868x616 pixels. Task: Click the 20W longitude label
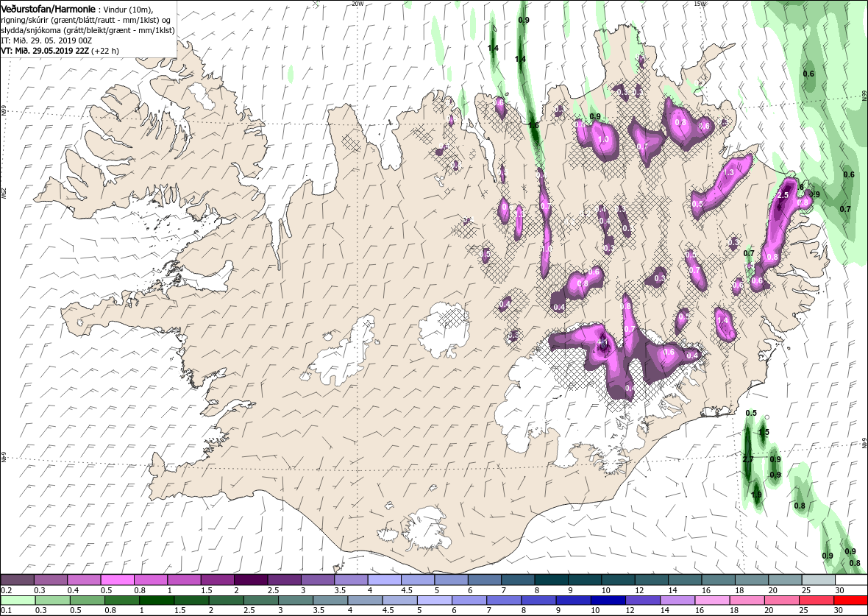tap(358, 4)
